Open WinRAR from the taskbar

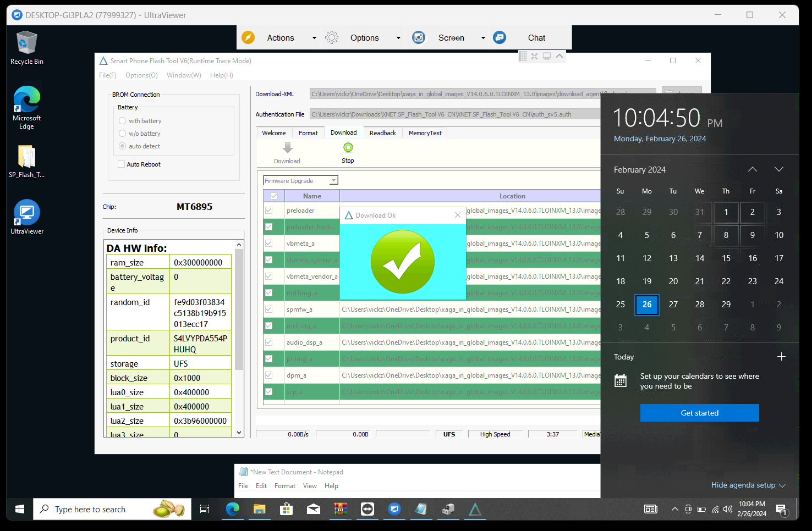341,510
